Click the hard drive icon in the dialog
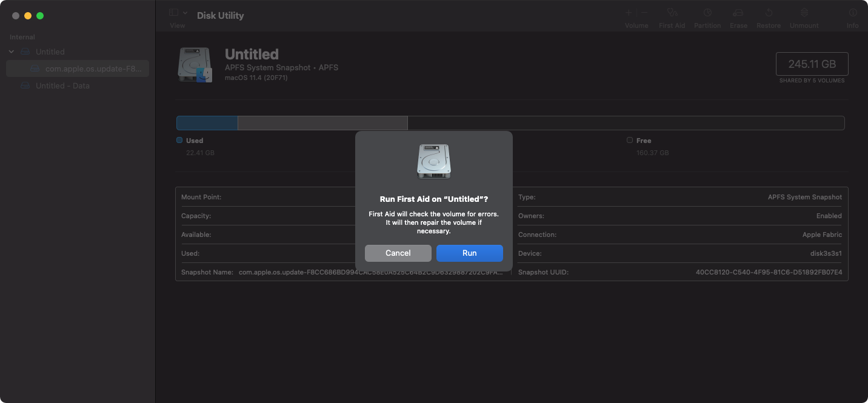Screen dimensions: 868x403 point(434,161)
